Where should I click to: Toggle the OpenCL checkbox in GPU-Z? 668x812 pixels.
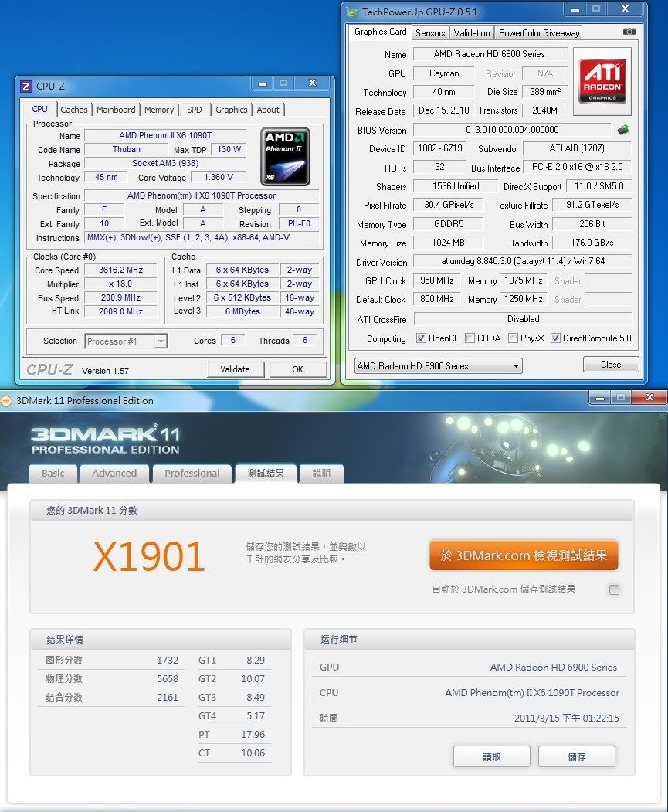(x=421, y=338)
